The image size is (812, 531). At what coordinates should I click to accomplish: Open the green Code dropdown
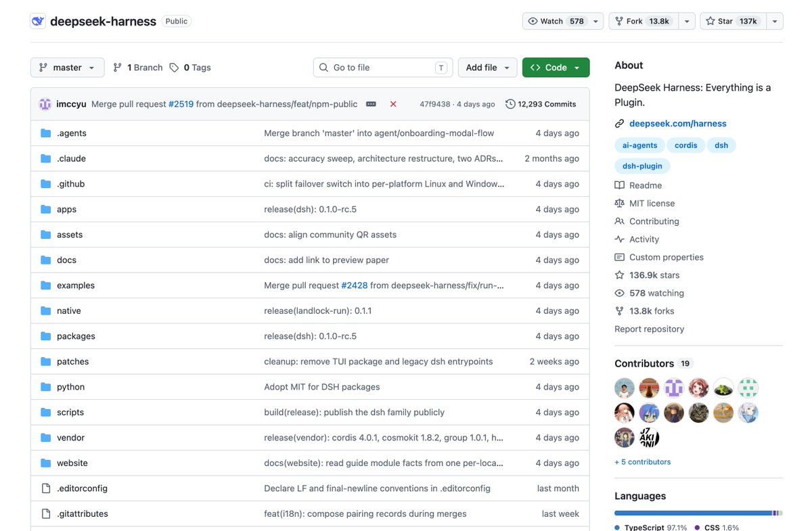556,68
